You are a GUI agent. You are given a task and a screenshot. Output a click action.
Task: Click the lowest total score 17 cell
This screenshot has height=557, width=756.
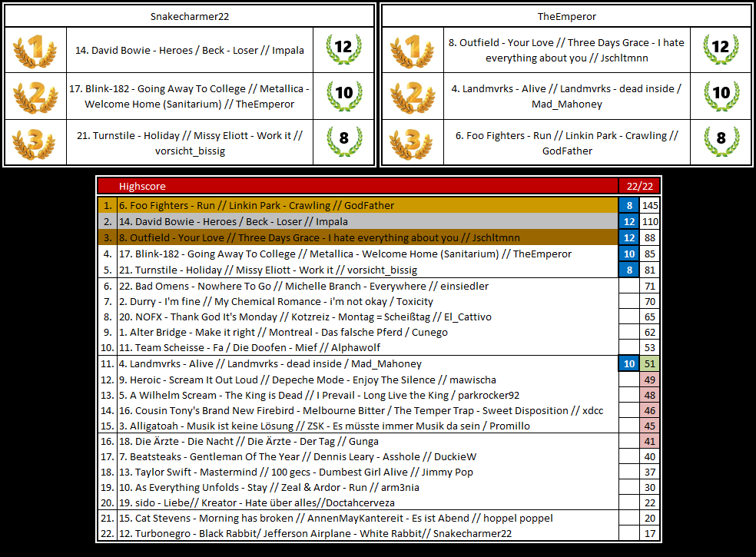tap(650, 533)
